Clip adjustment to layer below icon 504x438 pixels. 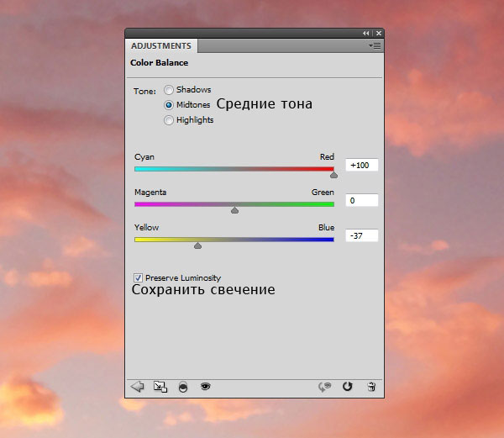(183, 387)
